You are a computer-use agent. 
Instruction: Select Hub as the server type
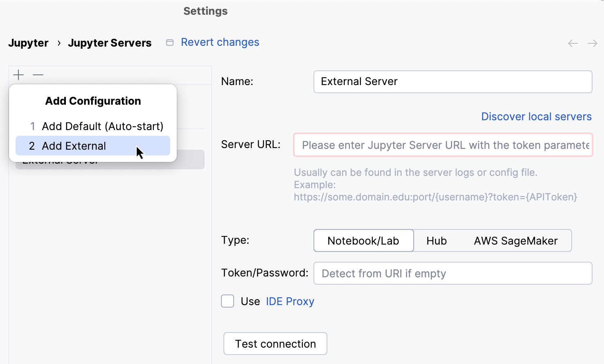436,240
